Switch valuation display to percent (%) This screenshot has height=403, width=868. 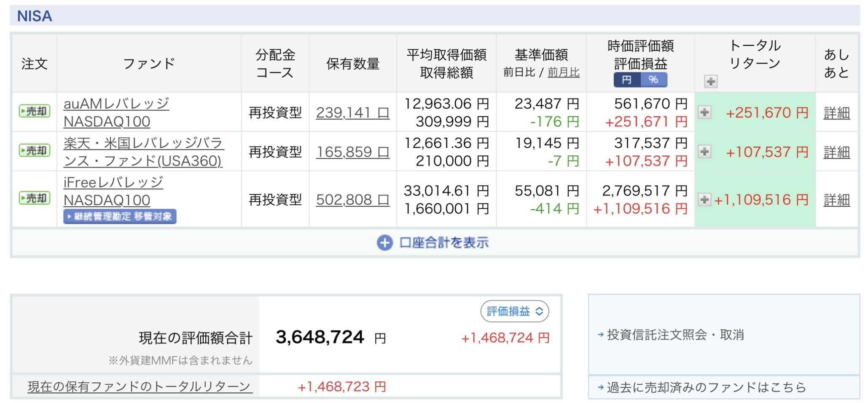point(653,80)
